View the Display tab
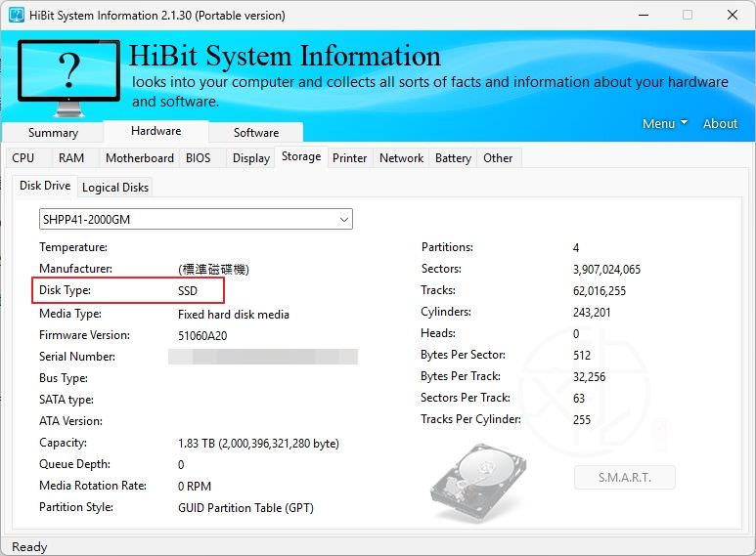The height and width of the screenshot is (556, 756). point(251,158)
